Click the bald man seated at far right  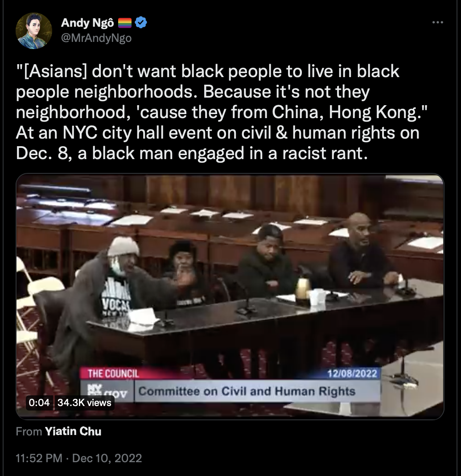(x=360, y=252)
